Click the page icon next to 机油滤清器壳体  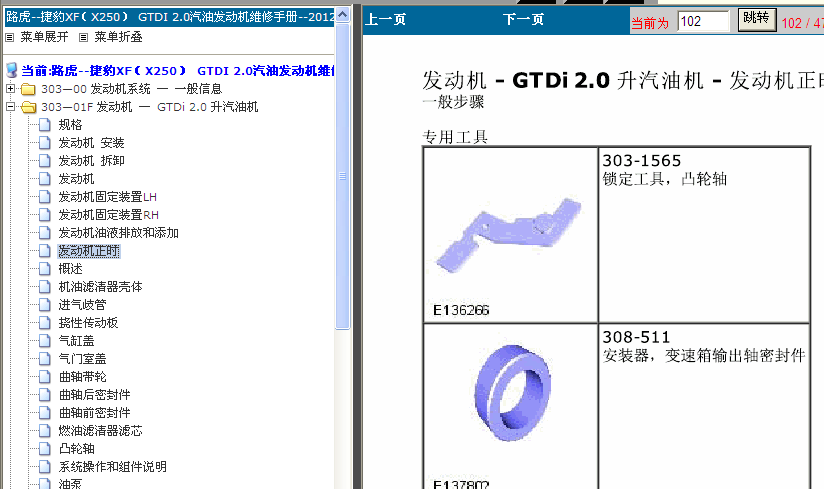[45, 287]
